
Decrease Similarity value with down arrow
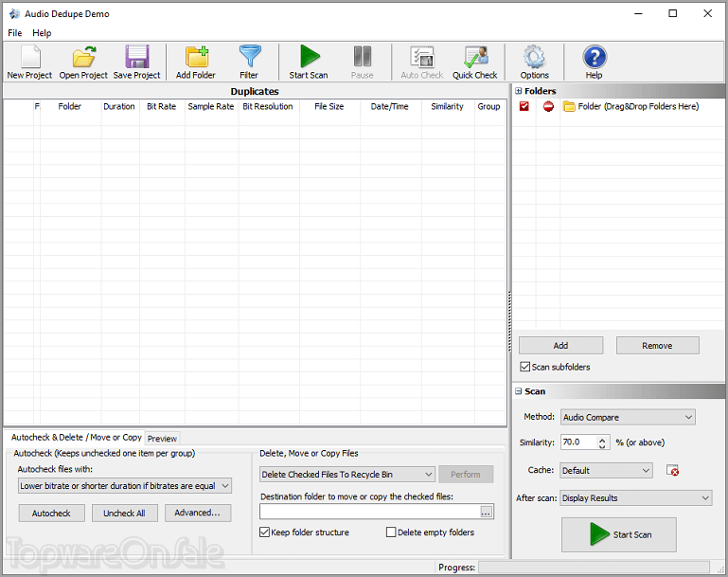click(x=602, y=446)
